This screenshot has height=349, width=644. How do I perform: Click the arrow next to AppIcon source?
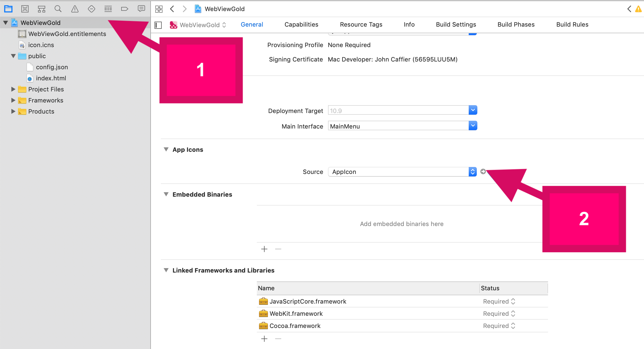pos(483,171)
